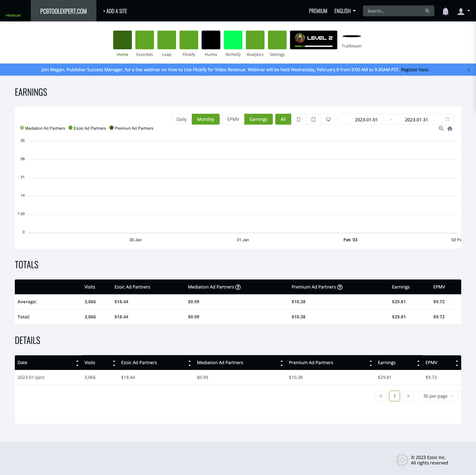
Task: Filter chart by tablet device
Action: [x=313, y=119]
